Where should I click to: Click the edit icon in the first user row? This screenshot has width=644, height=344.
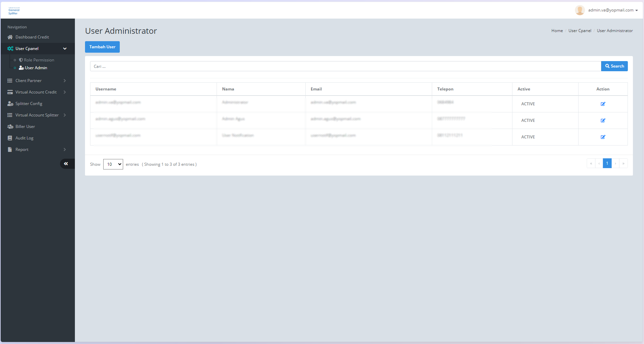603,104
